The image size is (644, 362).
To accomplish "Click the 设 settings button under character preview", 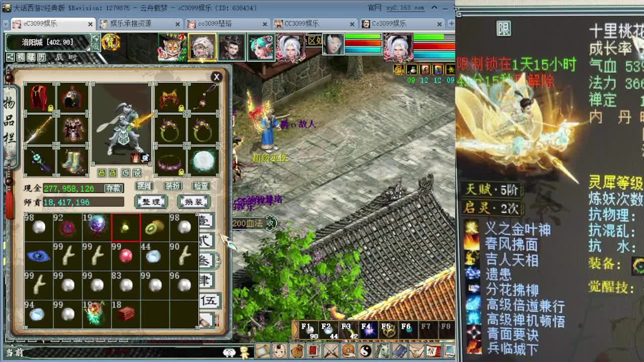I will [137, 173].
